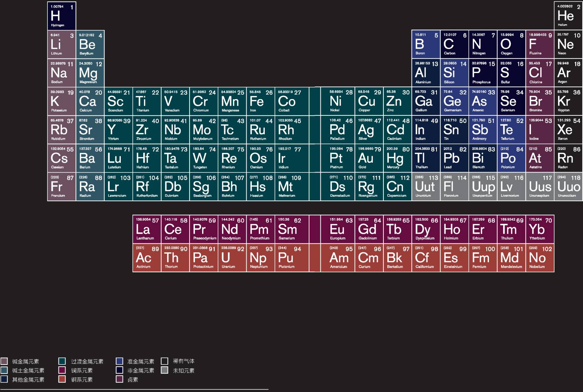The height and width of the screenshot is (392, 583).
Task: Select the Tungsten (W) element tile
Action: (x=204, y=158)
